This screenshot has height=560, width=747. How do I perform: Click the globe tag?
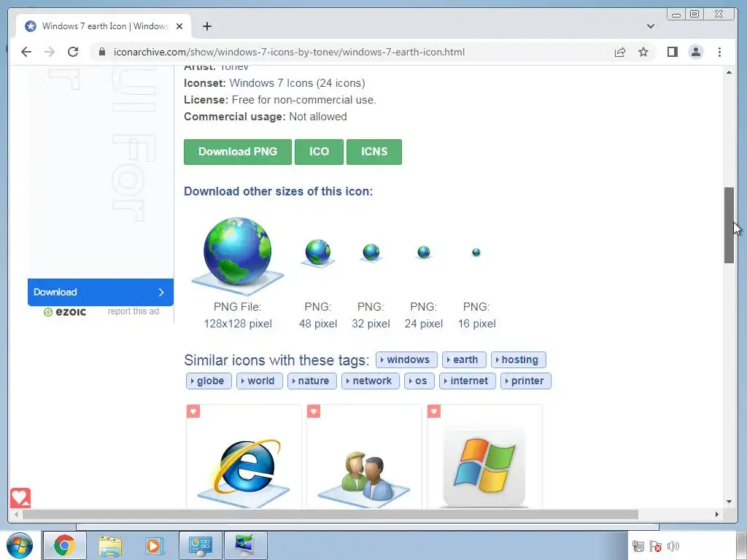click(209, 381)
